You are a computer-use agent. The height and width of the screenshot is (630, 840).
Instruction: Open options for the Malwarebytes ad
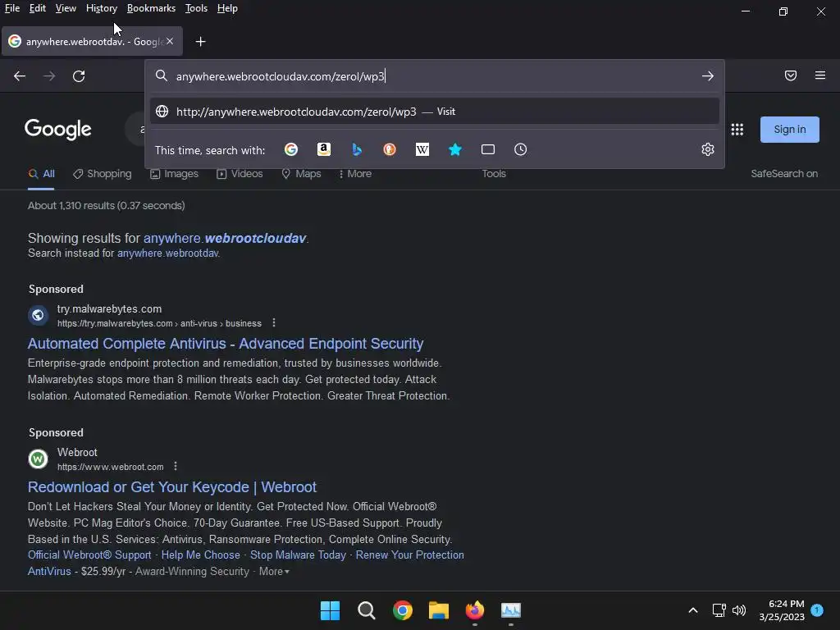pyautogui.click(x=274, y=322)
